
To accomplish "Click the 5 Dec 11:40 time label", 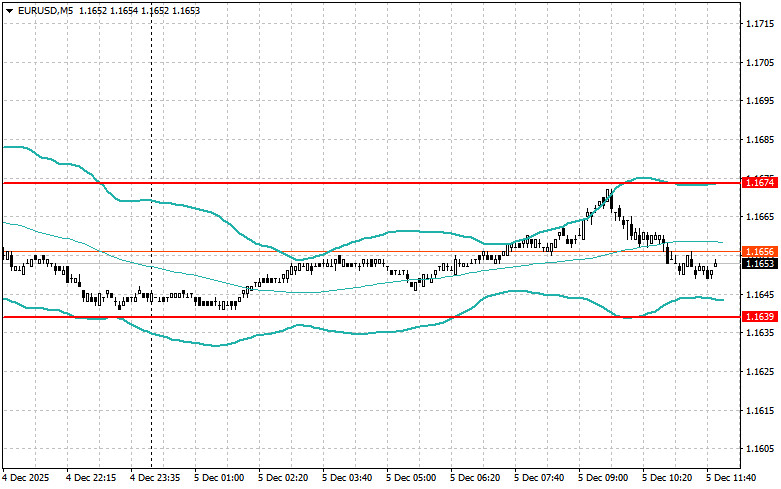I will tap(731, 478).
